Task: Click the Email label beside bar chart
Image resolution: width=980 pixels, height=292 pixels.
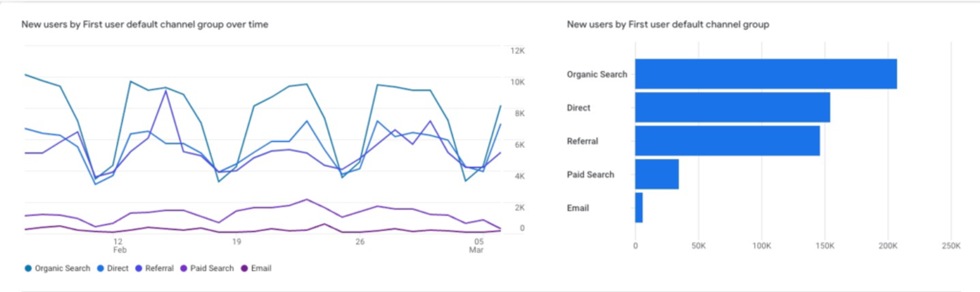Action: (578, 208)
